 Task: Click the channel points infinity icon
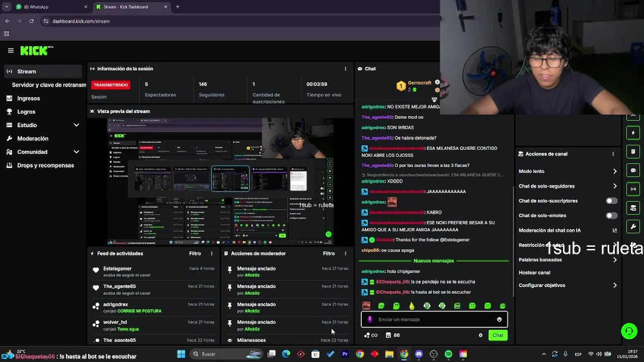pyautogui.click(x=371, y=335)
